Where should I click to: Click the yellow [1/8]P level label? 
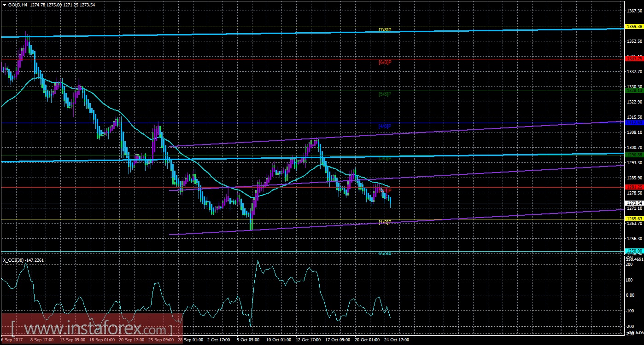pyautogui.click(x=385, y=222)
